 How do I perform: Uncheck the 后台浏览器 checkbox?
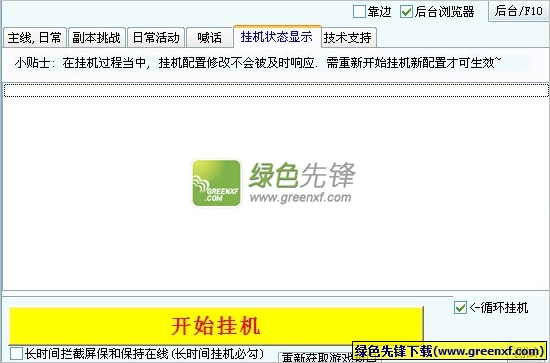406,12
